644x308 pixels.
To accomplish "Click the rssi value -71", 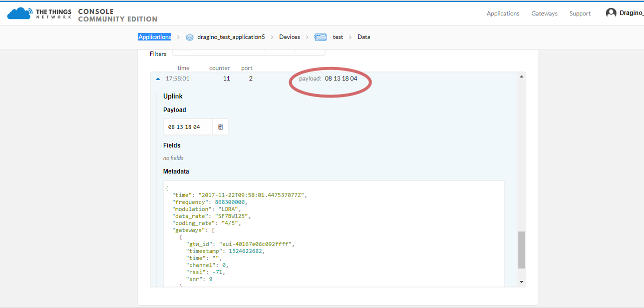I will (216, 272).
